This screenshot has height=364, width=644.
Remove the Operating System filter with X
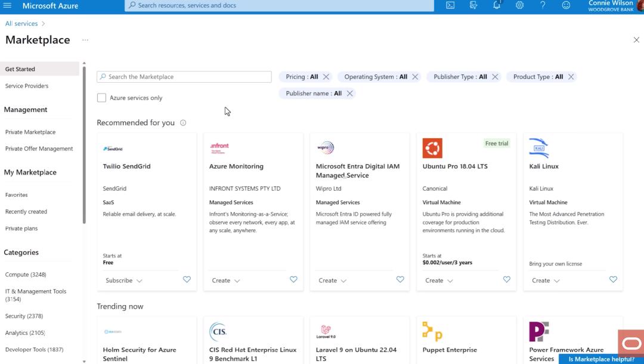pos(415,77)
